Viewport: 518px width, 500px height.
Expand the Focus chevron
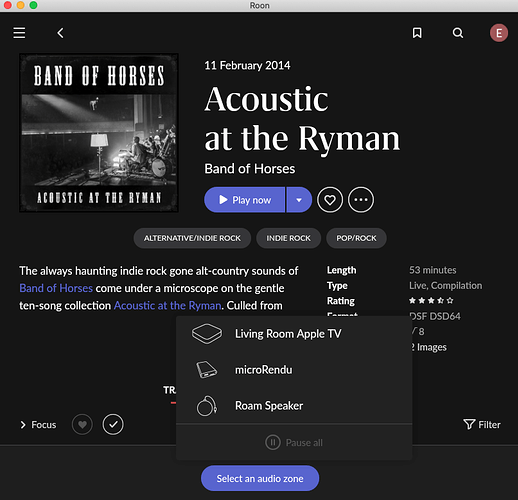click(23, 425)
